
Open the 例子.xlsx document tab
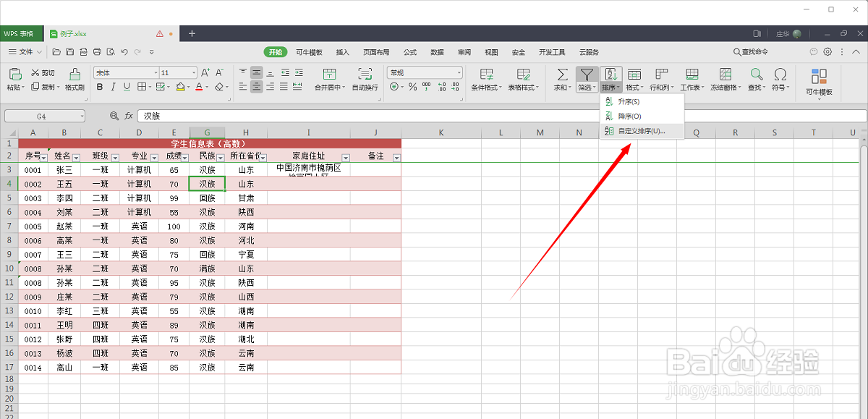(x=111, y=33)
